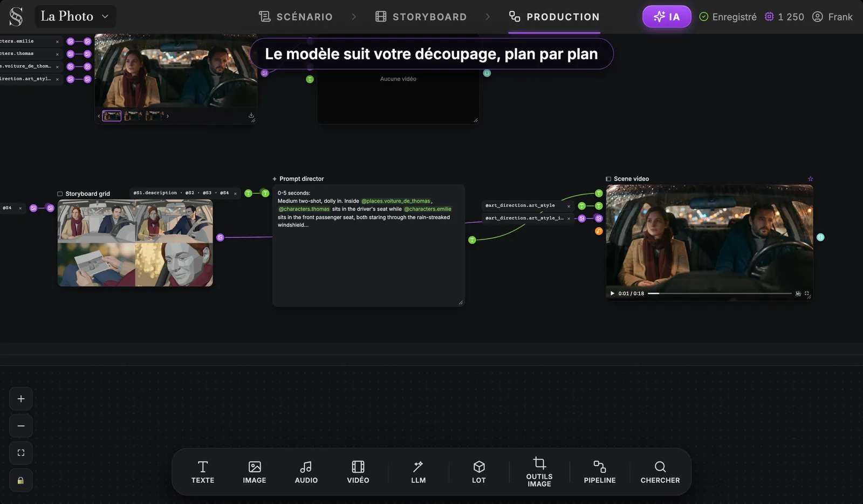Click the @characters.thomas mention in prompt
This screenshot has height=504, width=863.
coord(304,209)
